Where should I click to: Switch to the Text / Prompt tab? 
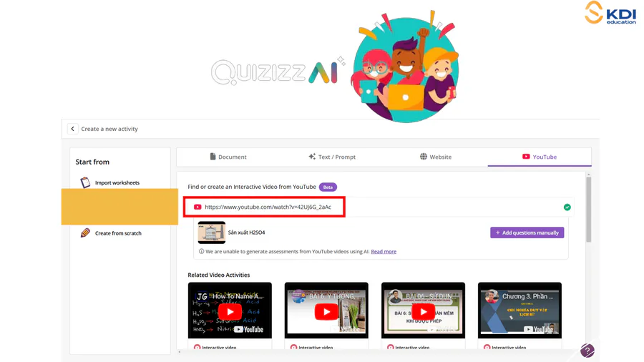pyautogui.click(x=331, y=157)
